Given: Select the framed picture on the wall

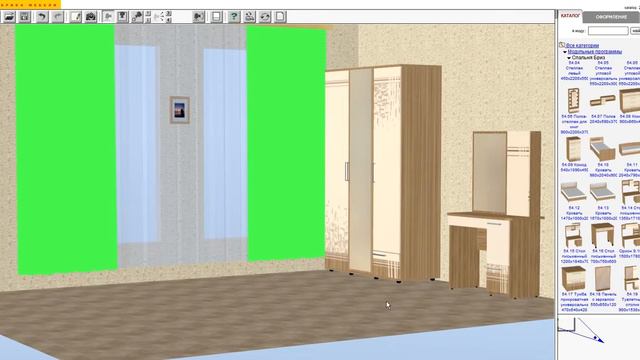Looking at the screenshot, I should pos(180,110).
